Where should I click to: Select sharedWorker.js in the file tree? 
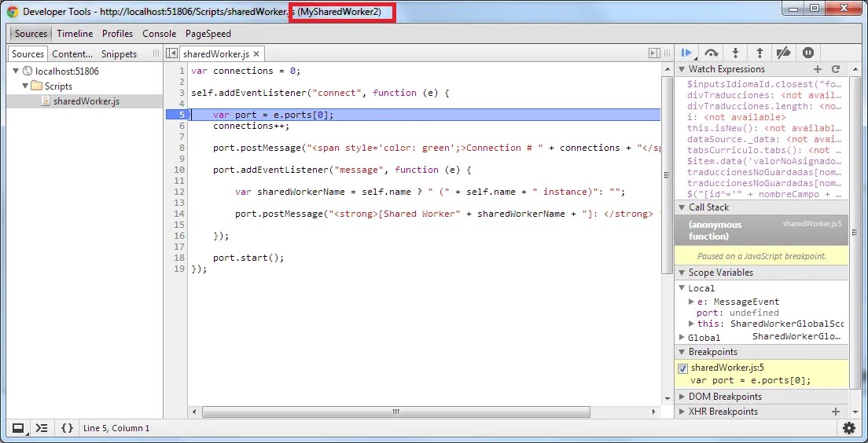pos(85,101)
